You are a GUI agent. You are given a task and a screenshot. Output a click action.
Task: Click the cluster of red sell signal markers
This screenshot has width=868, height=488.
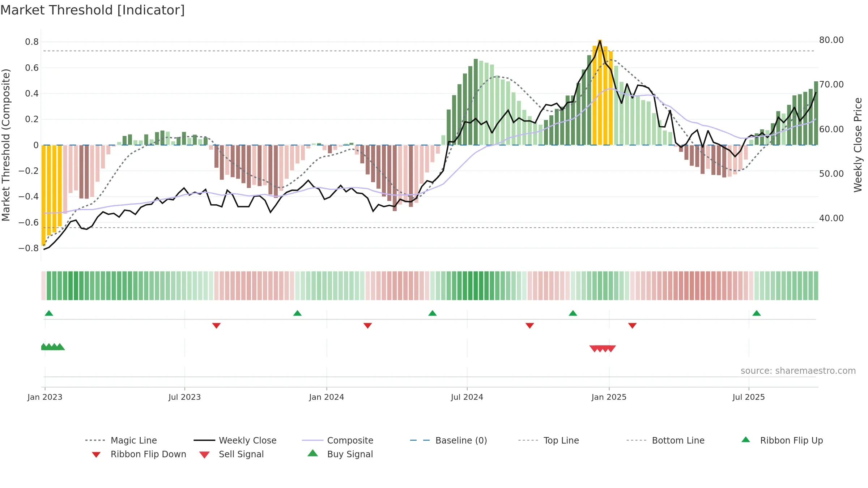(x=603, y=349)
